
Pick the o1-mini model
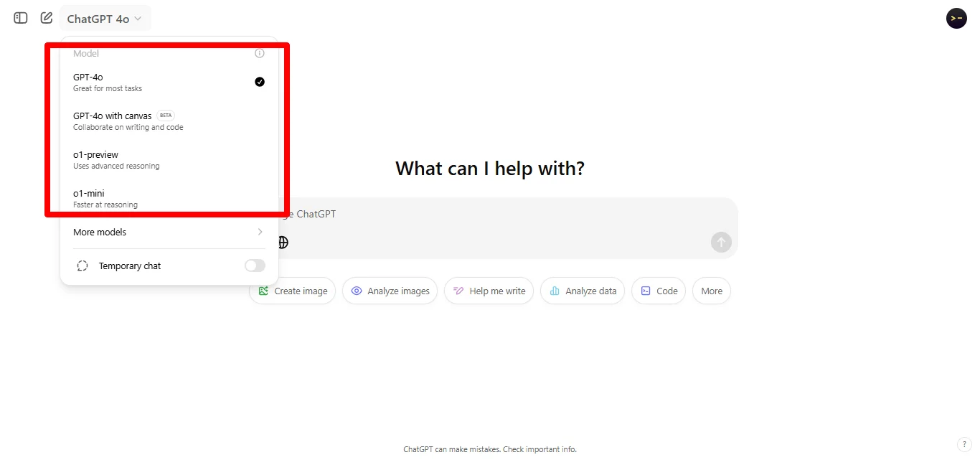(169, 199)
